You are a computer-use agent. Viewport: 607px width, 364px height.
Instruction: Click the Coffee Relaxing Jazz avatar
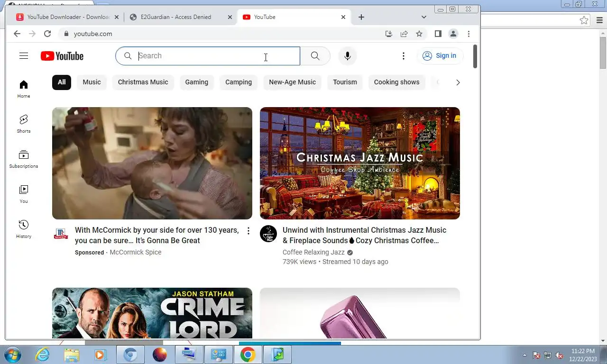[x=268, y=234]
